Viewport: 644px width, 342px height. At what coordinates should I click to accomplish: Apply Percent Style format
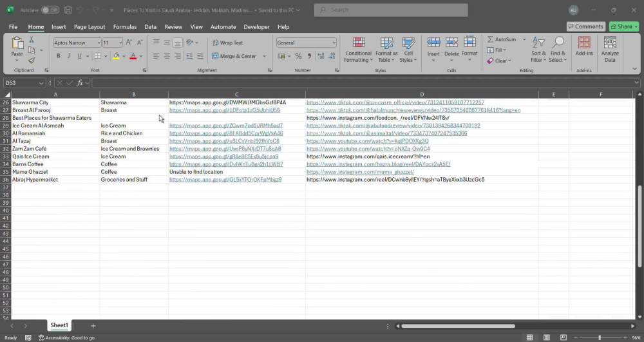point(299,56)
